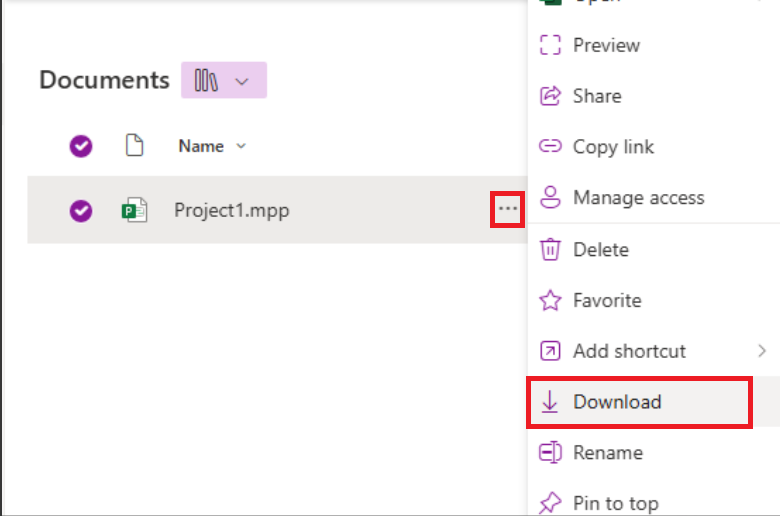Image resolution: width=780 pixels, height=516 pixels.
Task: Click the file type column header icon
Action: coord(134,145)
